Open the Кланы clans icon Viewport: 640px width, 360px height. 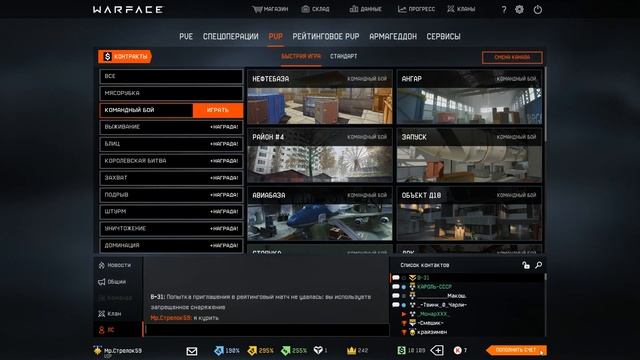click(451, 9)
